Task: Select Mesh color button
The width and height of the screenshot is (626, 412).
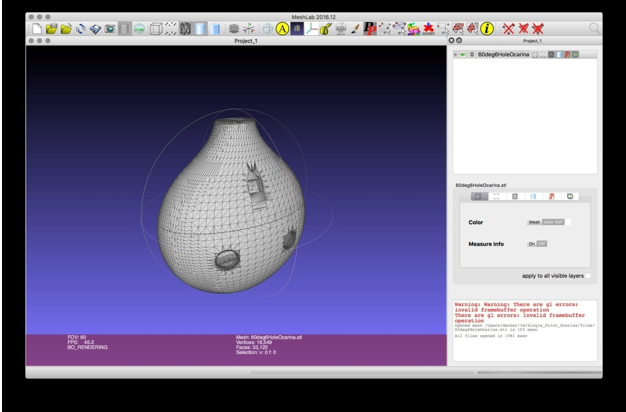Action: (534, 222)
